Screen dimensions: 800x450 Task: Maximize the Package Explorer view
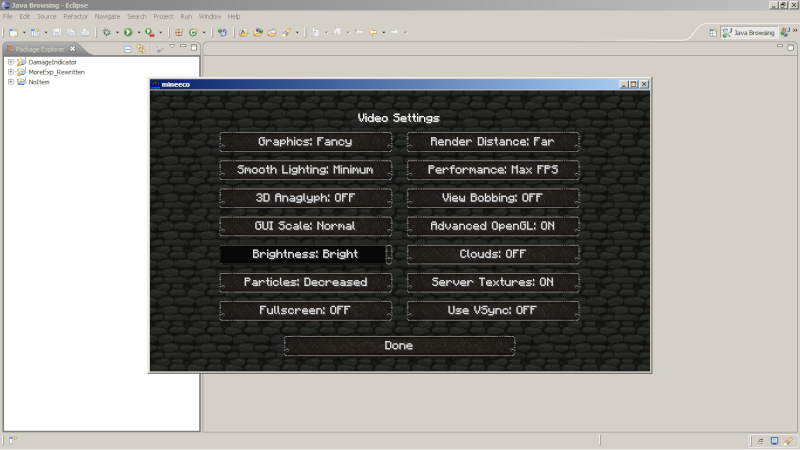(194, 47)
